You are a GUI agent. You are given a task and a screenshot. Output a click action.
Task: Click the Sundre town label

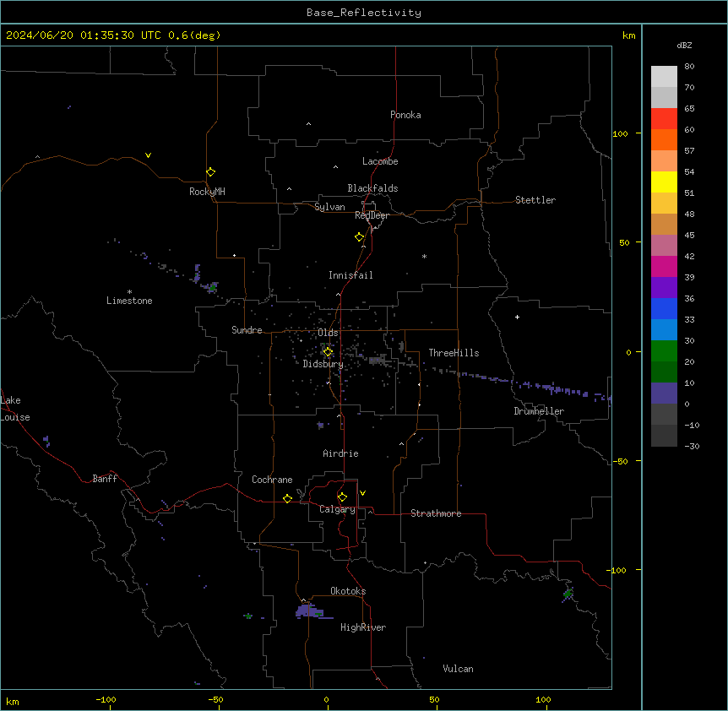(247, 330)
